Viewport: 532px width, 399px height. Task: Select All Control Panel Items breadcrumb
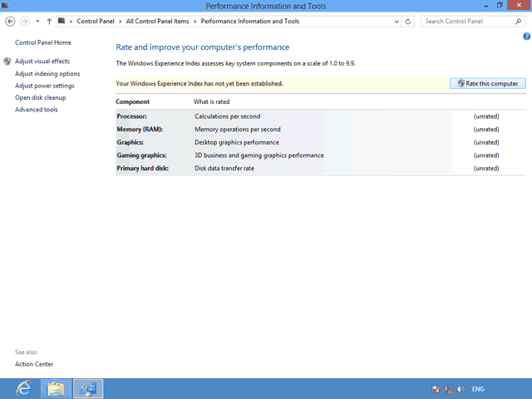pos(157,22)
